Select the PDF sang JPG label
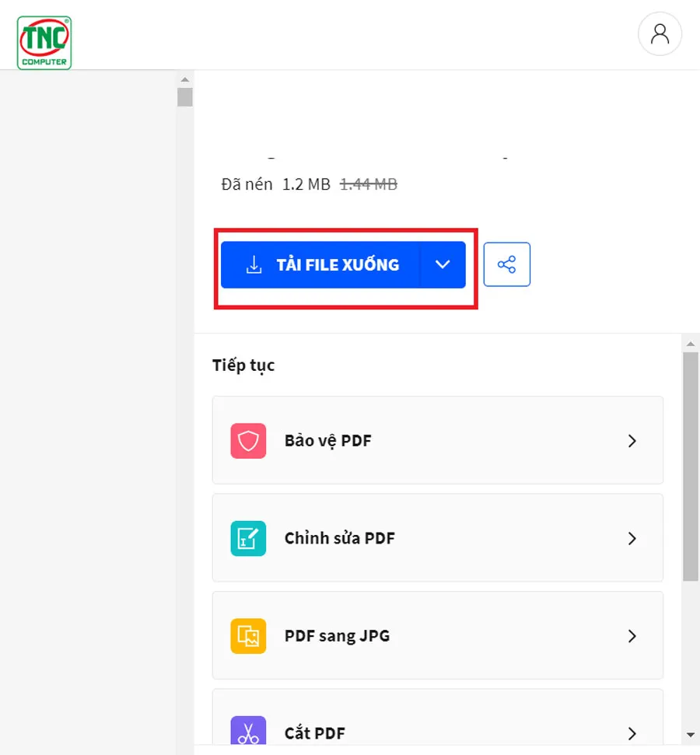This screenshot has width=700, height=755. [x=338, y=636]
